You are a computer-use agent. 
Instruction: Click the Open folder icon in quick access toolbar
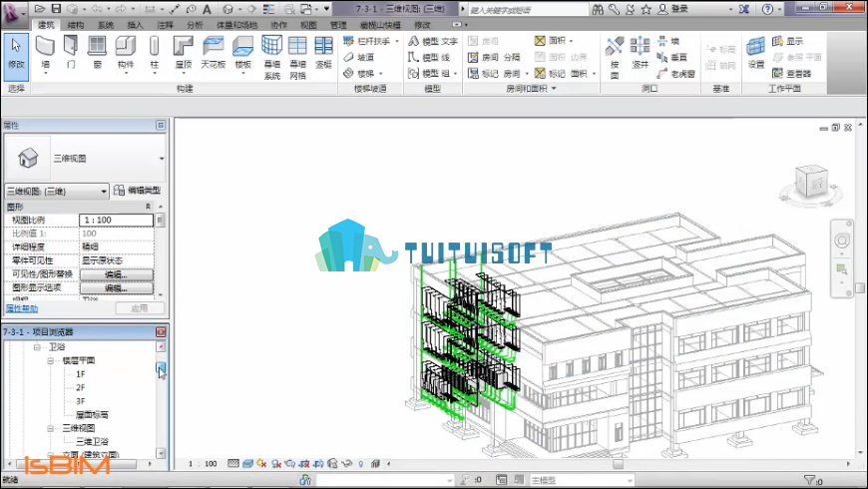click(x=39, y=8)
